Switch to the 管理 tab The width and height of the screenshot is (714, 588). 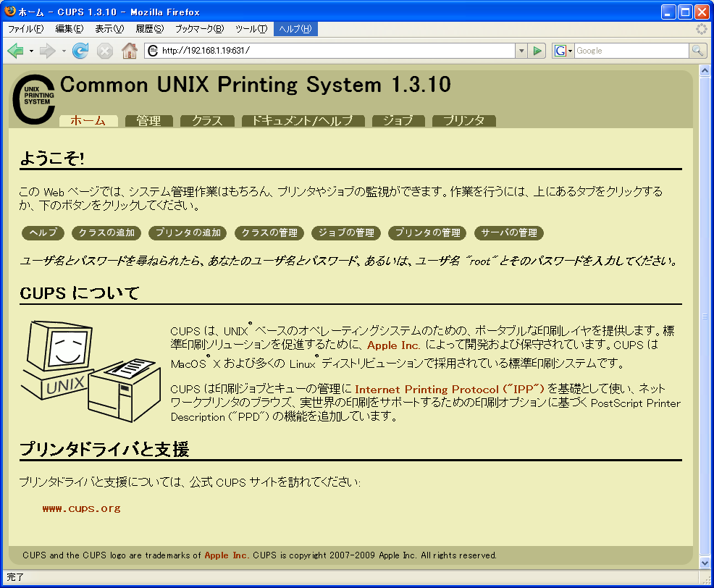pyautogui.click(x=148, y=121)
